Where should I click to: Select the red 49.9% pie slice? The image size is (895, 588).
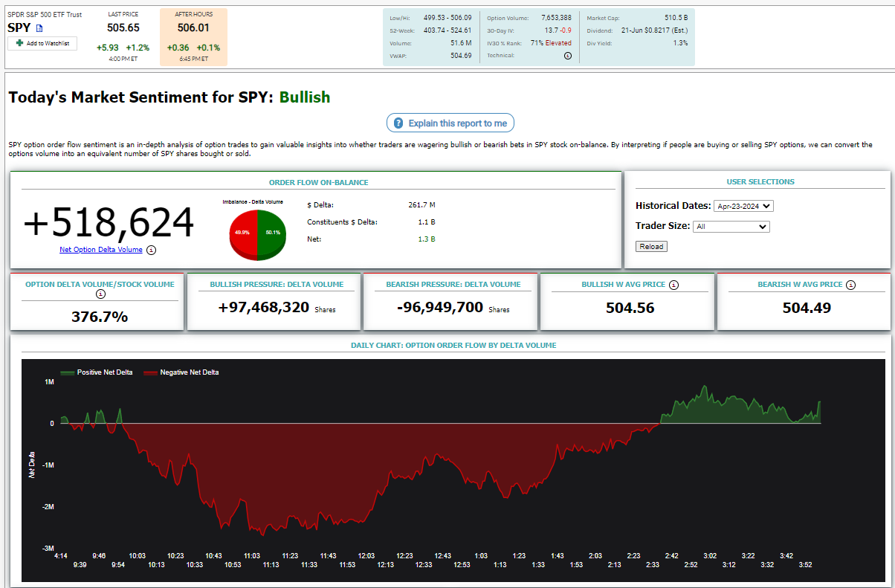pos(243,233)
